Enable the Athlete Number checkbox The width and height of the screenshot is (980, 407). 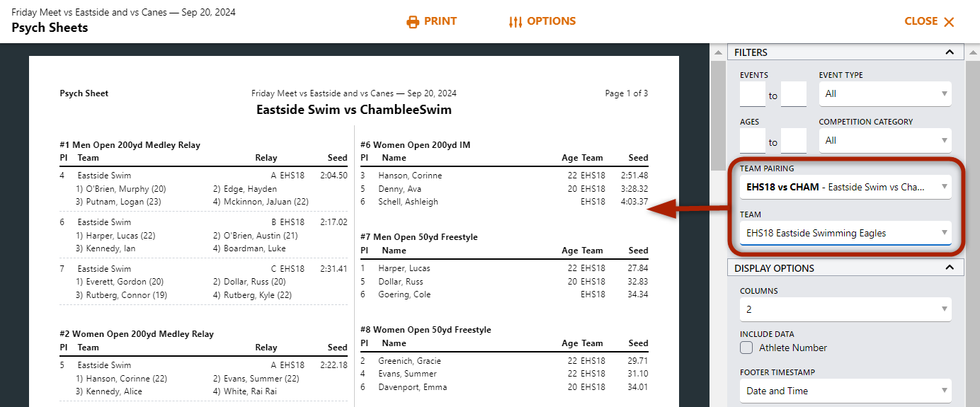746,348
